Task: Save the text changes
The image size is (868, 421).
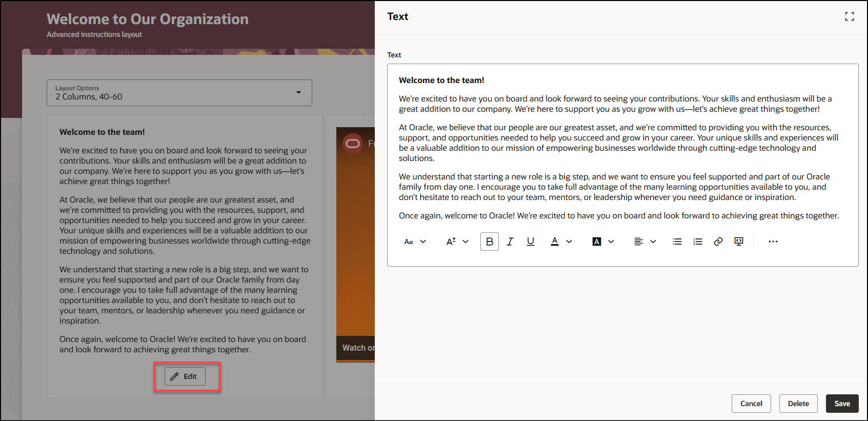Action: click(842, 404)
